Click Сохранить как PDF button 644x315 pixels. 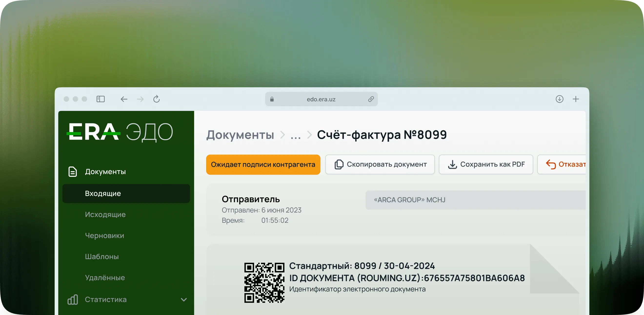(x=486, y=164)
